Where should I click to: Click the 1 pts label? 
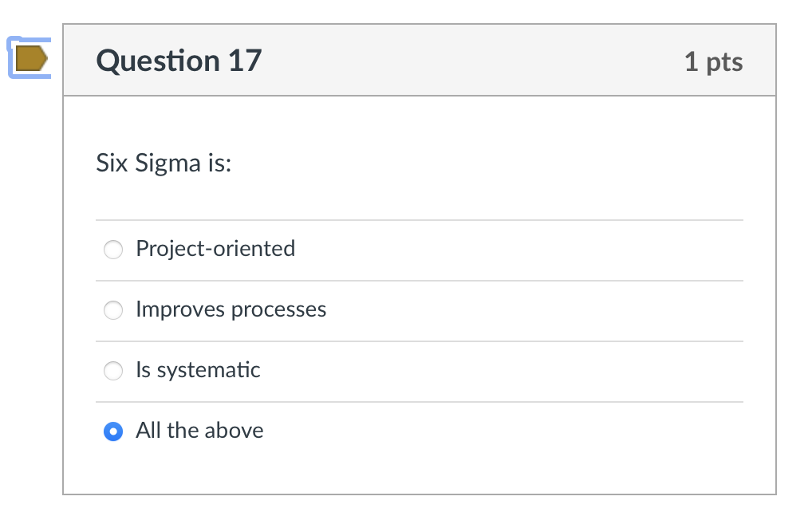pyautogui.click(x=715, y=61)
